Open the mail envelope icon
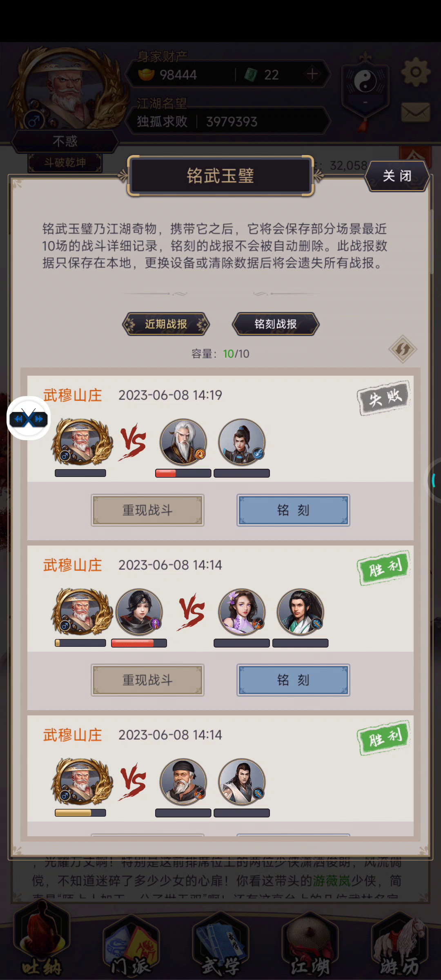The height and width of the screenshot is (980, 441). pyautogui.click(x=416, y=112)
